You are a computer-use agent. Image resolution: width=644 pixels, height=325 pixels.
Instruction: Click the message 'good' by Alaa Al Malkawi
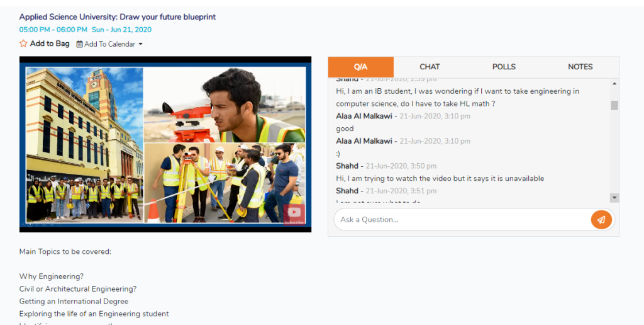coord(345,128)
